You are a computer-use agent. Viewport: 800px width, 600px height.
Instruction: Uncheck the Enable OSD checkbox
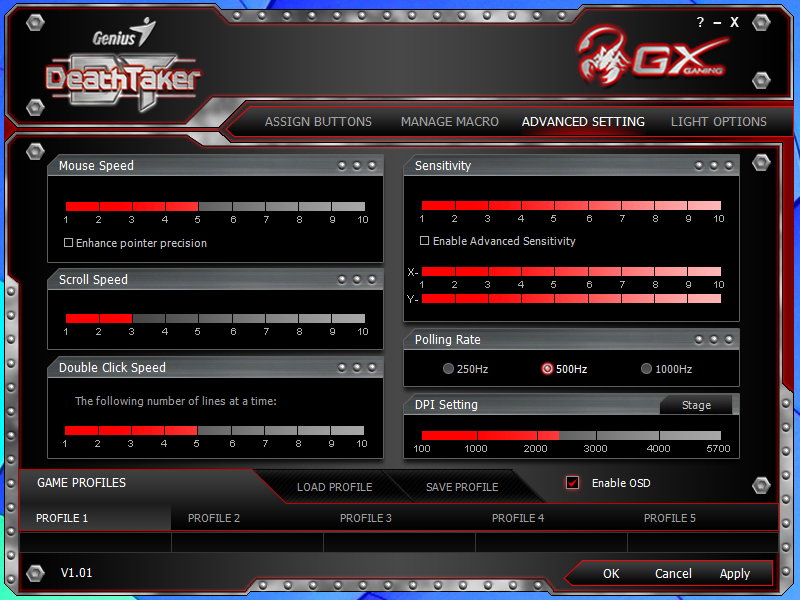(x=572, y=483)
